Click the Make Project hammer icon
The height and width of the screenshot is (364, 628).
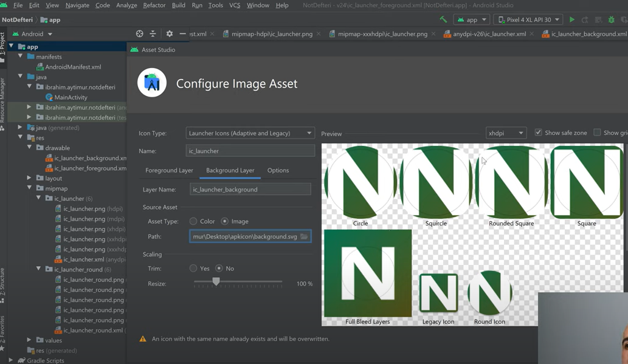[443, 19]
